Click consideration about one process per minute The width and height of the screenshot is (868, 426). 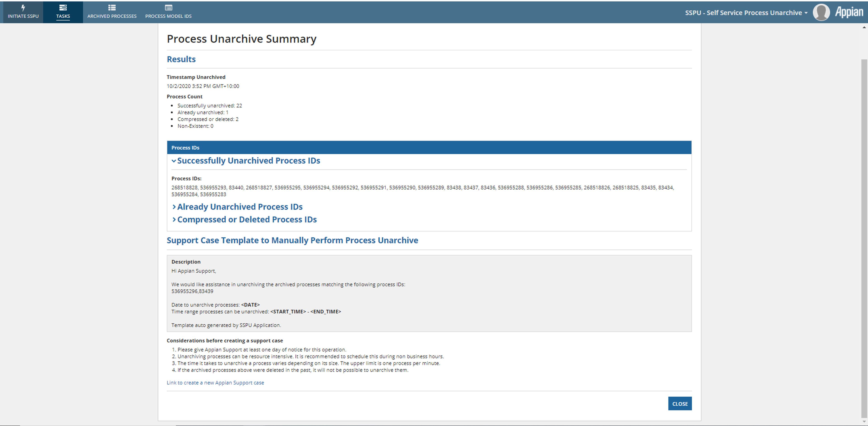click(x=309, y=363)
